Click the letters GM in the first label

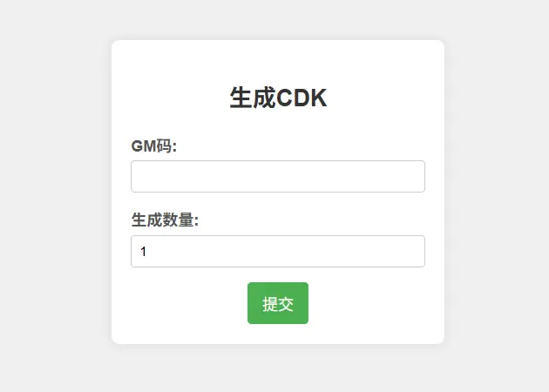coord(144,146)
